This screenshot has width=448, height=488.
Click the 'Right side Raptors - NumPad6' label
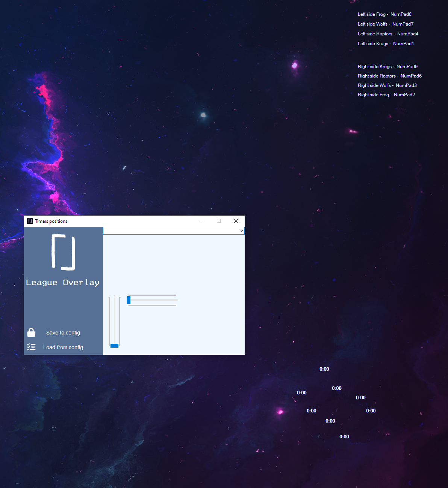point(390,76)
